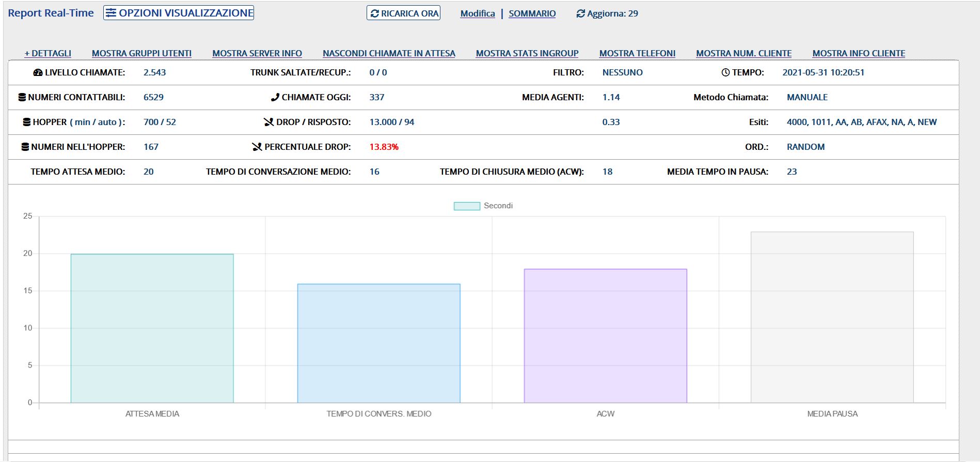Click average talk time value 16
This screenshot has width=980, height=462.
(x=374, y=172)
